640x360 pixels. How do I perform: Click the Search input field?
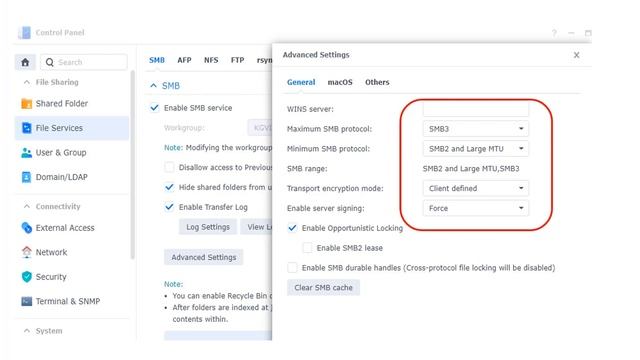click(84, 62)
